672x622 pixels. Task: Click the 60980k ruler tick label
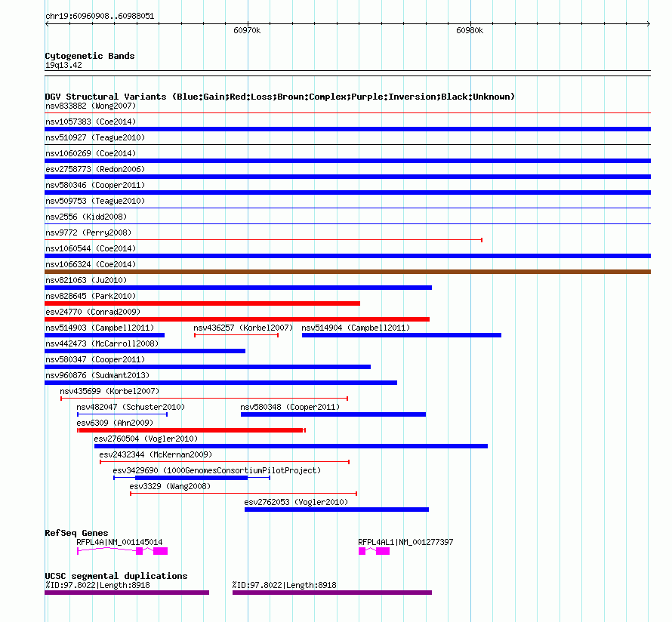tap(470, 30)
